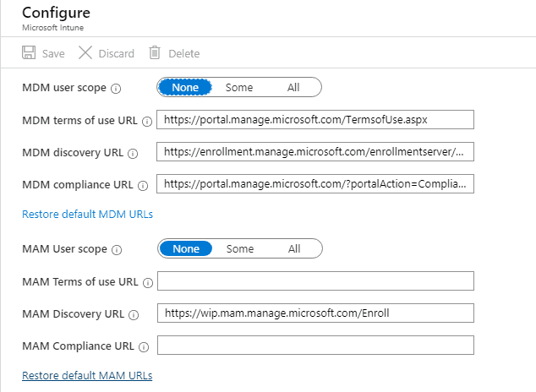Show info for MAM User scope
This screenshot has height=392, width=536.
point(117,250)
